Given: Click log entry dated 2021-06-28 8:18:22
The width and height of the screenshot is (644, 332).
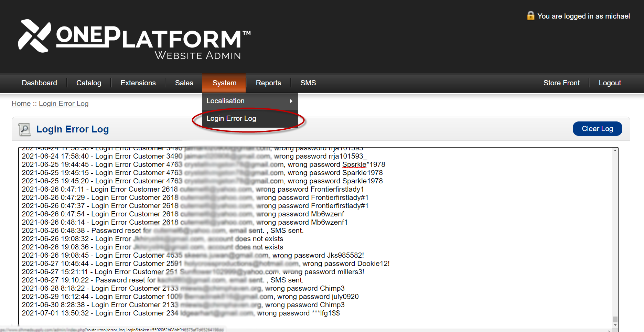Looking at the screenshot, I should click(183, 289).
